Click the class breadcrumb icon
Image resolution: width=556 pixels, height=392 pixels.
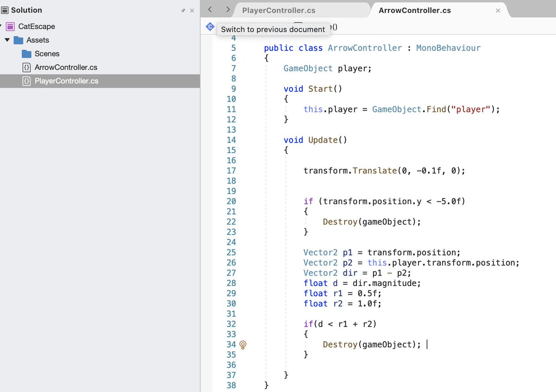click(210, 27)
